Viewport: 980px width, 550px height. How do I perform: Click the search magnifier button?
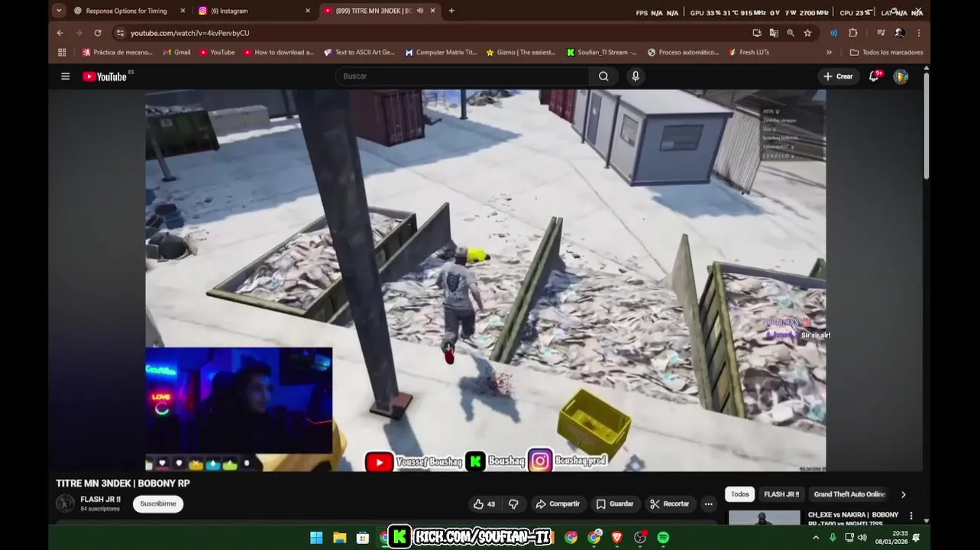click(x=603, y=76)
